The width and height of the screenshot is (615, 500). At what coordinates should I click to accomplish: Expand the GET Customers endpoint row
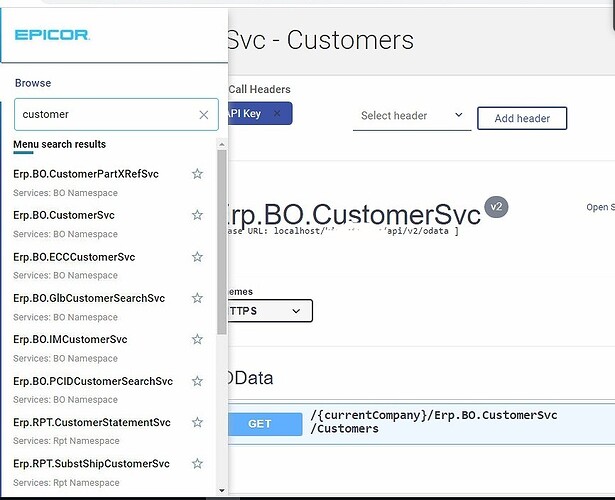click(x=421, y=424)
